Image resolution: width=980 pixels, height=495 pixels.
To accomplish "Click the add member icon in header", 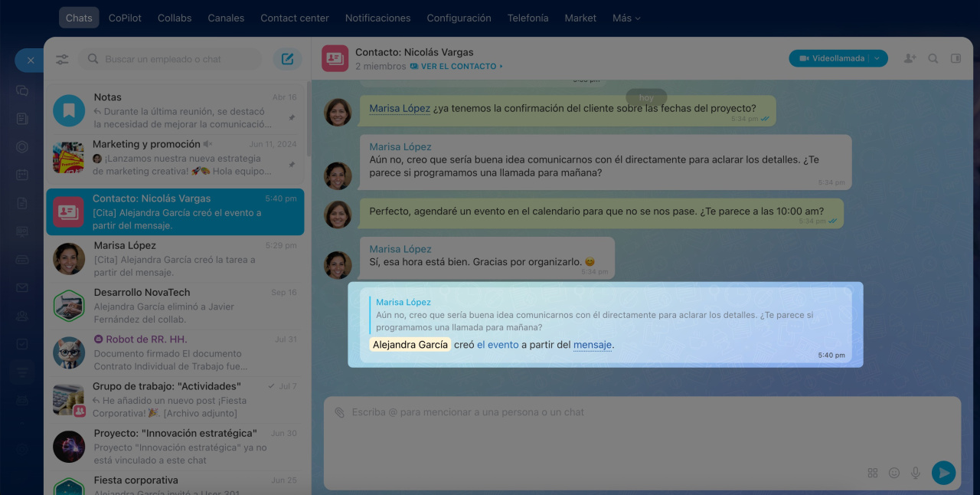I will pyautogui.click(x=910, y=58).
